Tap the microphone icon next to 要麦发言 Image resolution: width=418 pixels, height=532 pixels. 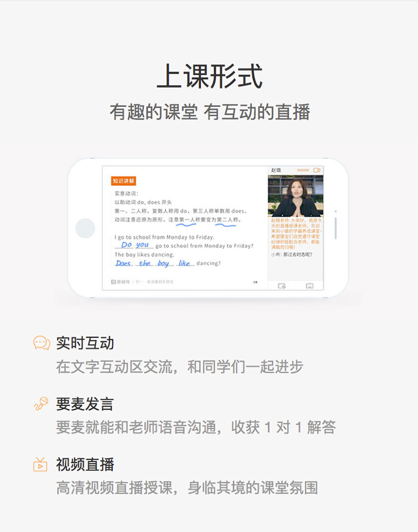(x=41, y=403)
